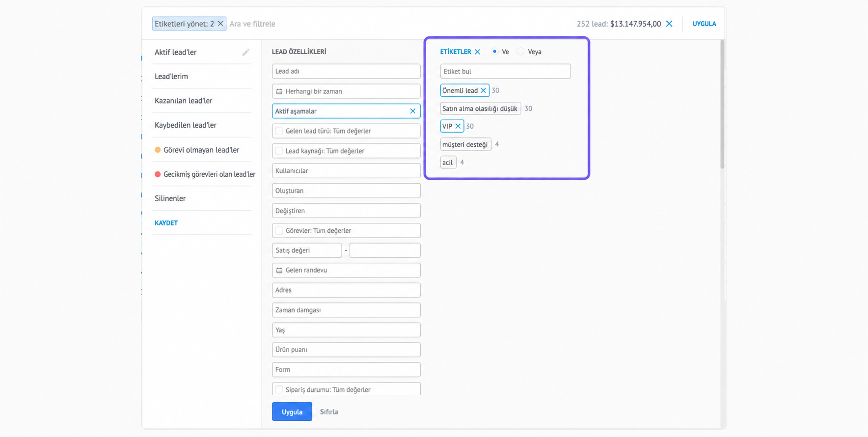Click KAYDET to save the filter

166,223
